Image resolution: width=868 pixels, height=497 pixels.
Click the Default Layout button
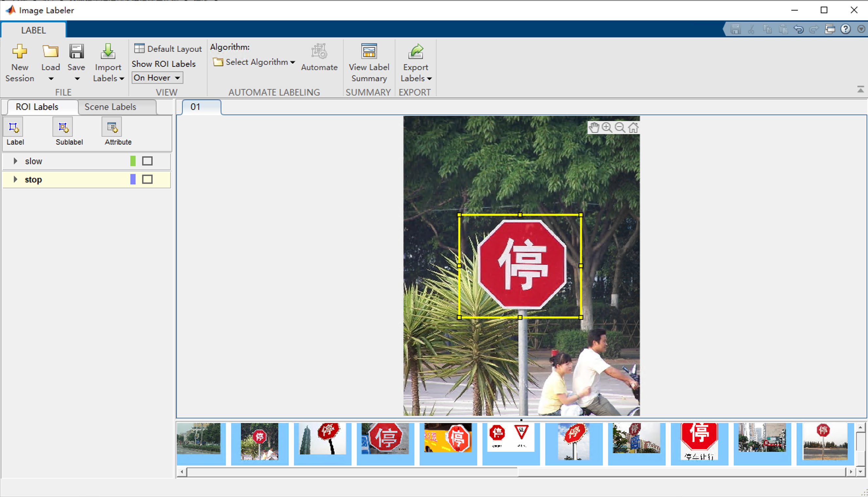pos(168,49)
